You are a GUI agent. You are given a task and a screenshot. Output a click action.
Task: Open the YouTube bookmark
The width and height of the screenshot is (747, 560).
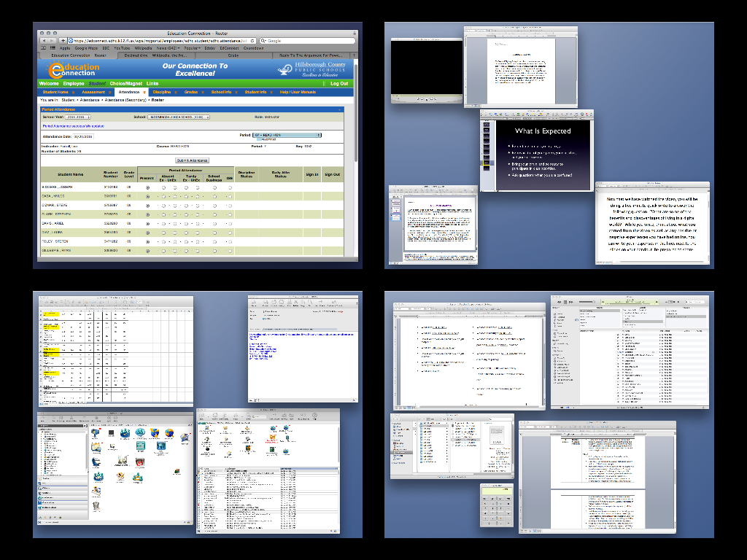click(x=122, y=48)
